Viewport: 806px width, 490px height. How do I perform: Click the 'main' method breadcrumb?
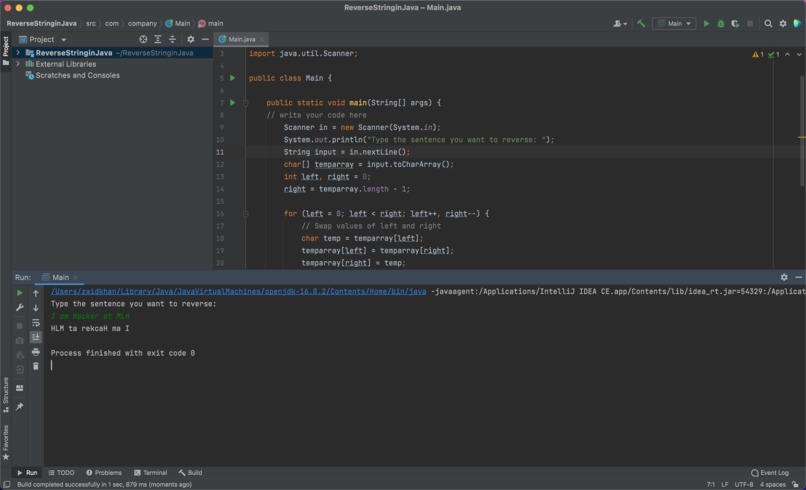211,24
